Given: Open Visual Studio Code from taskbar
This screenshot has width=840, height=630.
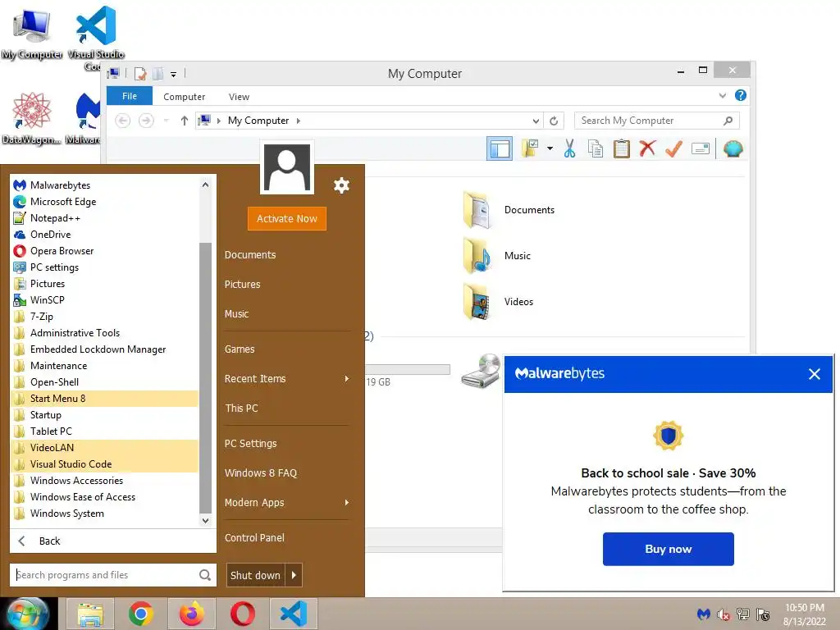Looking at the screenshot, I should tap(294, 614).
